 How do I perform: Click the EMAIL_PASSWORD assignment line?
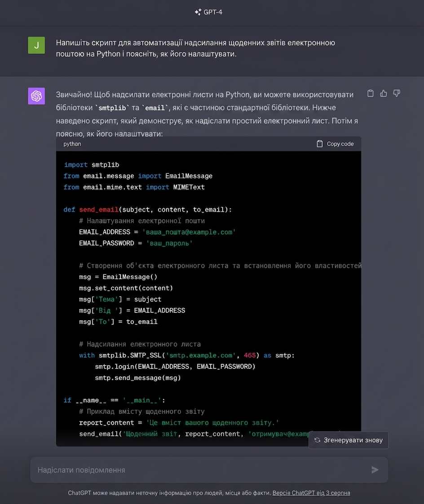click(x=136, y=243)
